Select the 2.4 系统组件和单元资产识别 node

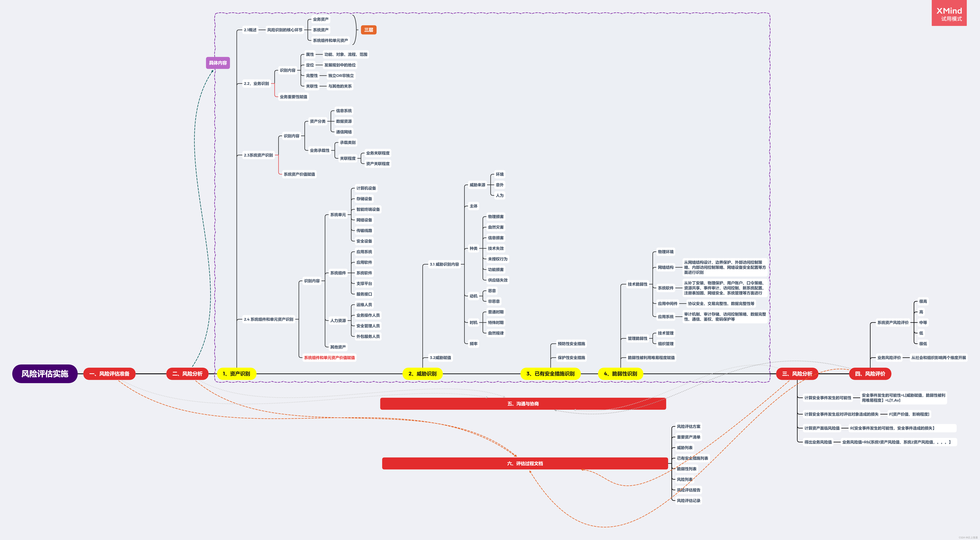pos(269,319)
